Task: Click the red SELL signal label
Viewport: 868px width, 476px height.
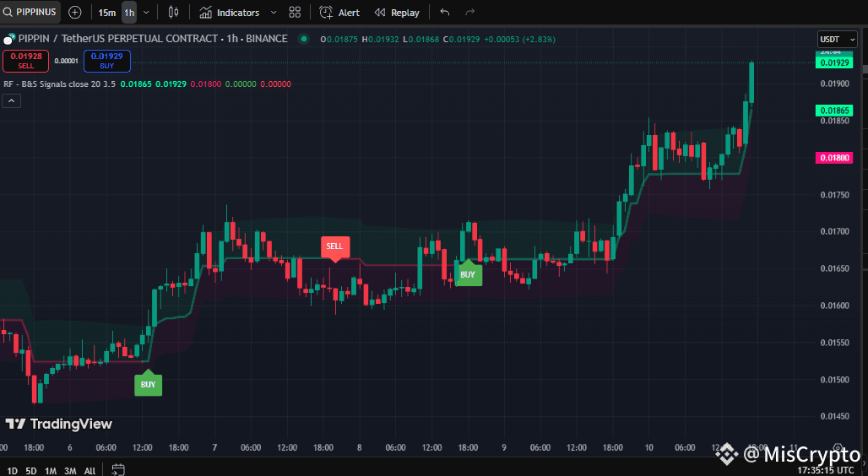Action: click(x=334, y=247)
